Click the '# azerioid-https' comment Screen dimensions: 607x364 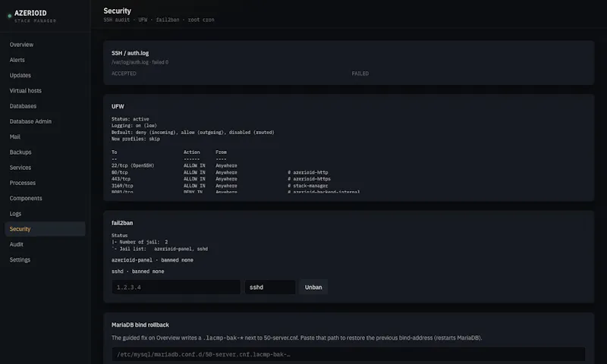pyautogui.click(x=309, y=179)
